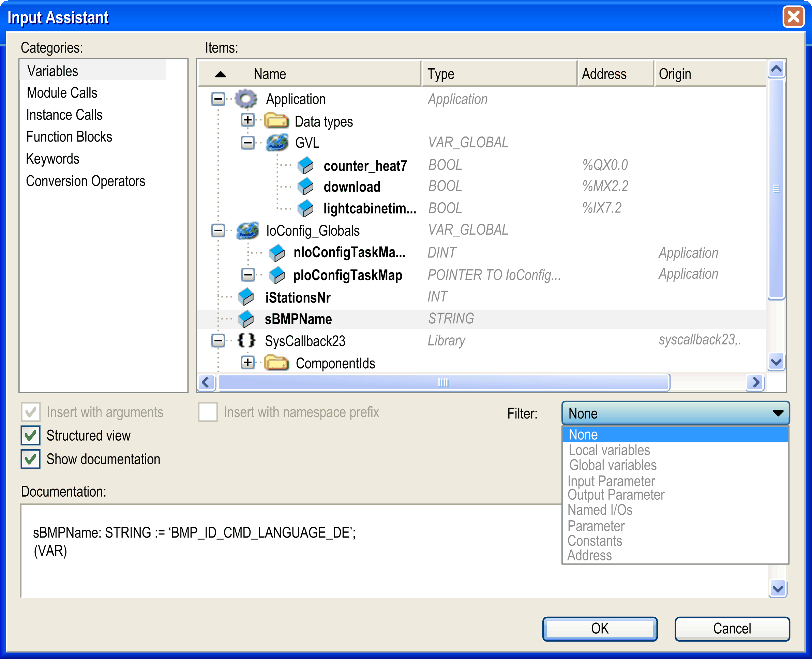Viewport: 812px width, 659px height.
Task: Click the horizontal scrollbar right arrow
Action: click(x=755, y=382)
